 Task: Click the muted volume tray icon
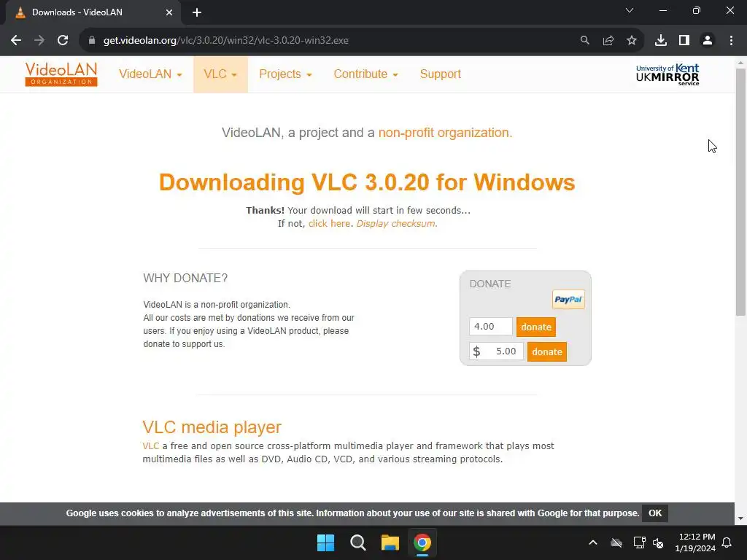pyautogui.click(x=659, y=542)
